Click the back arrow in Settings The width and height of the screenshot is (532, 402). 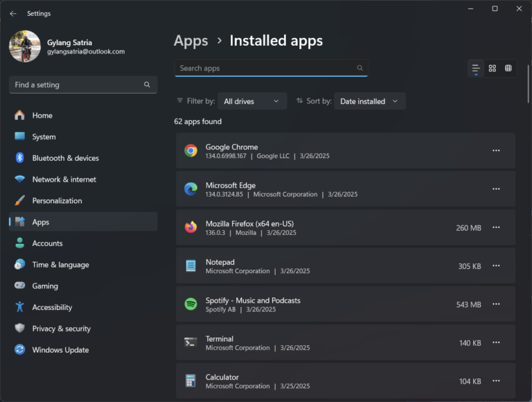pos(13,13)
